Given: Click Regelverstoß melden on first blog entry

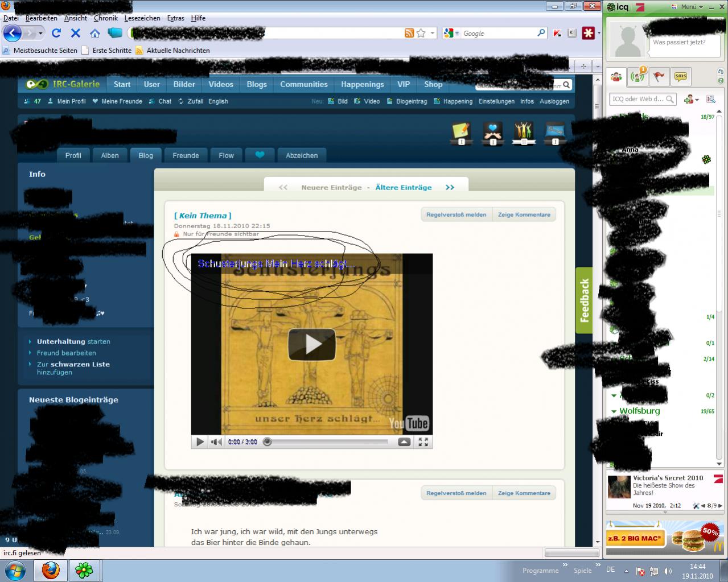Looking at the screenshot, I should (x=456, y=214).
